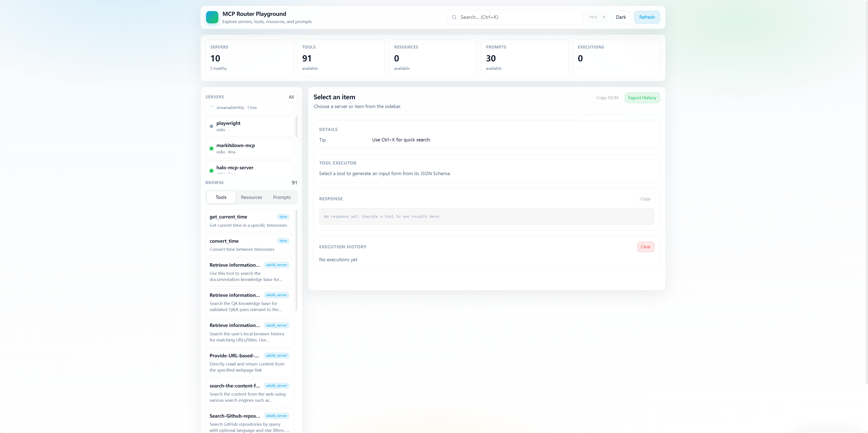Click the 'streamableHttp 13ms' server row text

click(x=237, y=108)
